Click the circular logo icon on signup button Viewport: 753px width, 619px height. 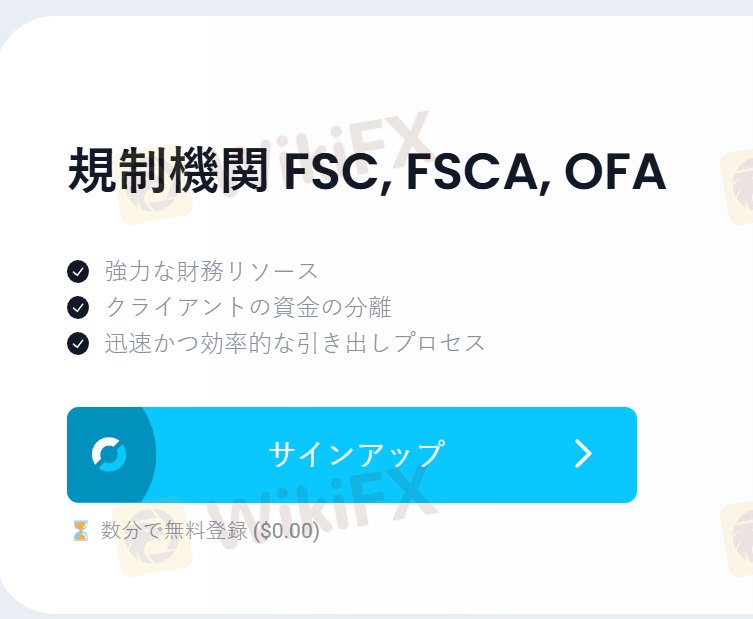tap(109, 454)
